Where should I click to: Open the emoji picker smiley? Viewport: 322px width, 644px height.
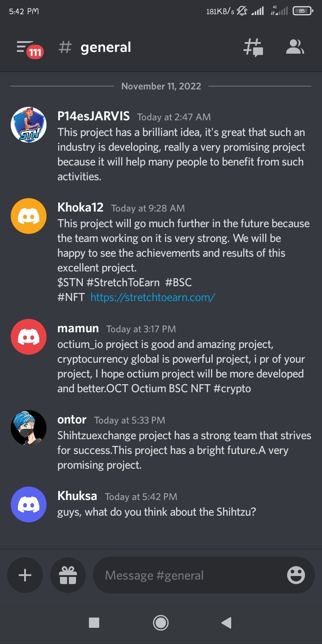click(296, 575)
